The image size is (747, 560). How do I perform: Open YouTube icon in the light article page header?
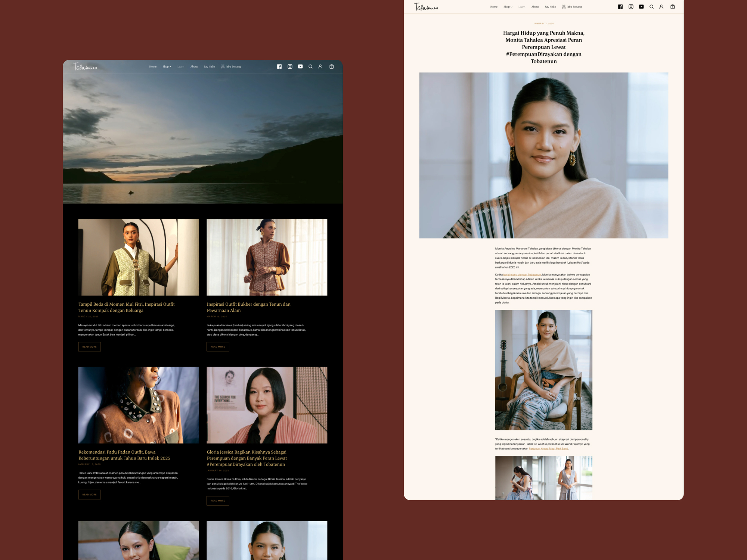641,7
